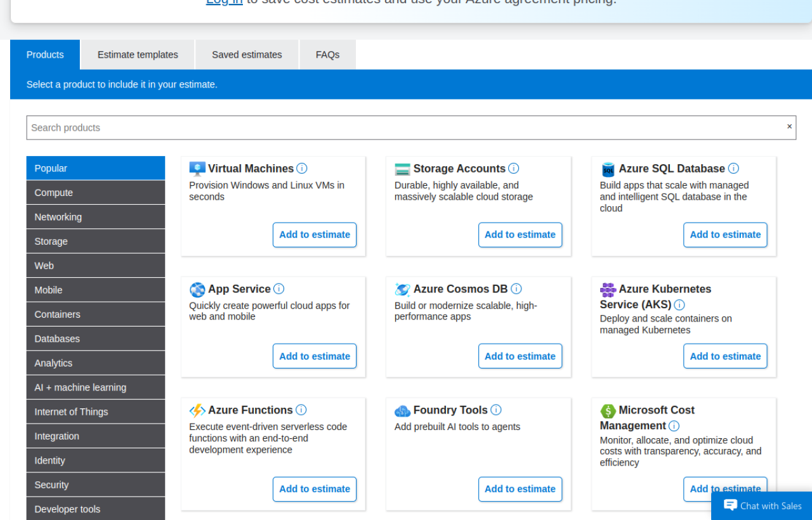Click the Foundry Tools product icon
The height and width of the screenshot is (520, 812).
[402, 411]
